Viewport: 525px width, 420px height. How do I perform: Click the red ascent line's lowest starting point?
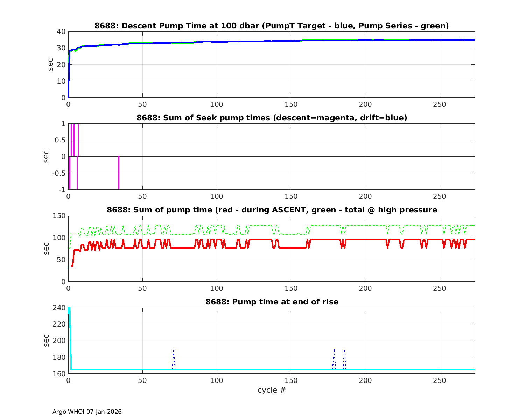72,266
